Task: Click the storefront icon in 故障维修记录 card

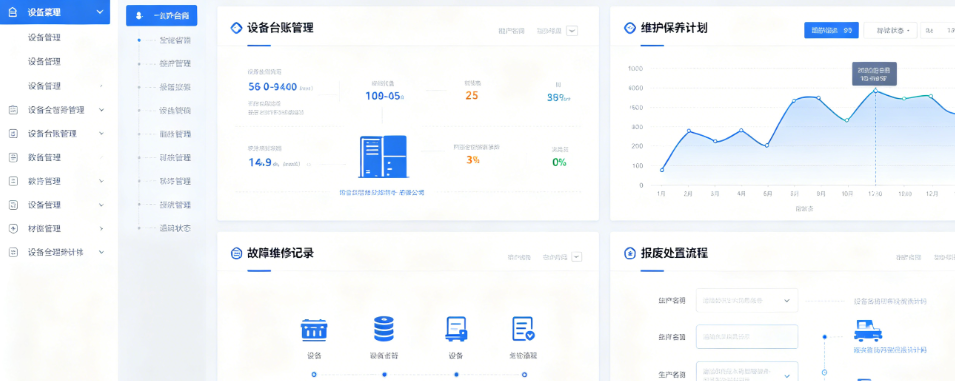Action: 314,330
